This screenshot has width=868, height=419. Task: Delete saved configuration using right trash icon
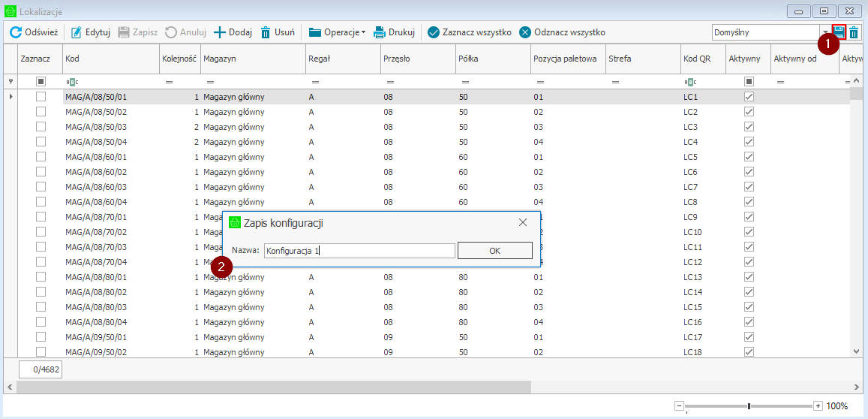coord(854,32)
